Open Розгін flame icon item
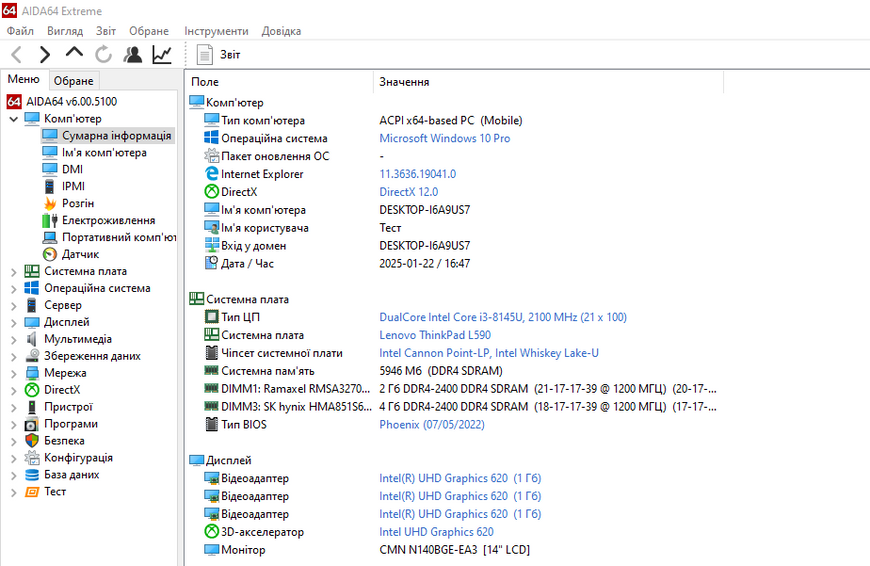The image size is (870, 566). coord(50,204)
